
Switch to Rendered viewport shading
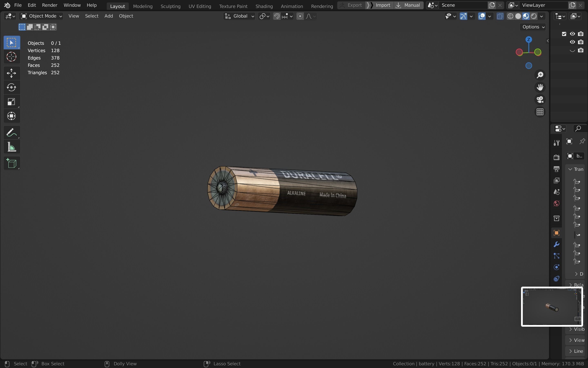(533, 16)
